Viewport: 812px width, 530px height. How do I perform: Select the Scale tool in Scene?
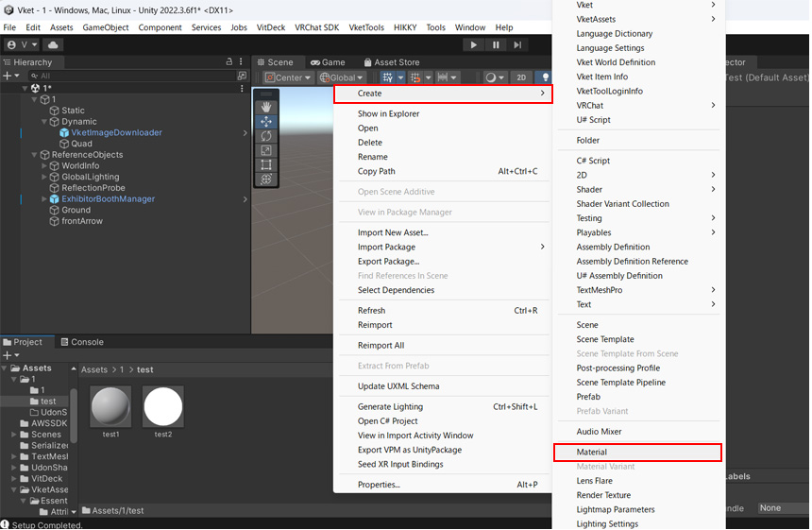pos(266,150)
